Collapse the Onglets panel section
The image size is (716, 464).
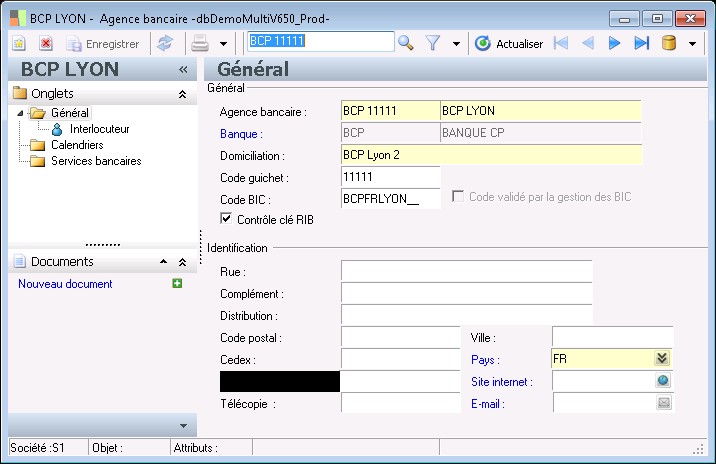point(182,94)
